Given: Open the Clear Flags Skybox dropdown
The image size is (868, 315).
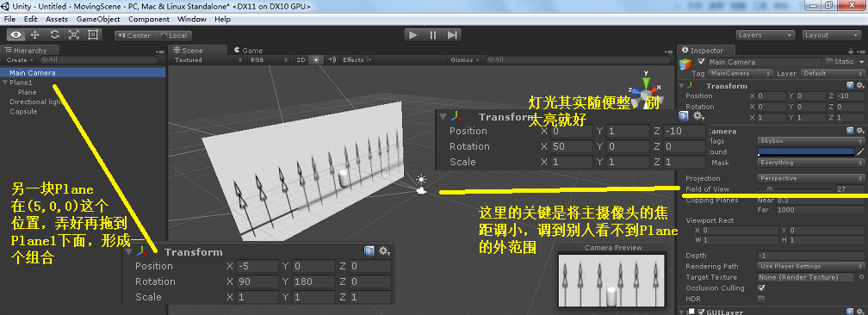Looking at the screenshot, I should pos(811,141).
